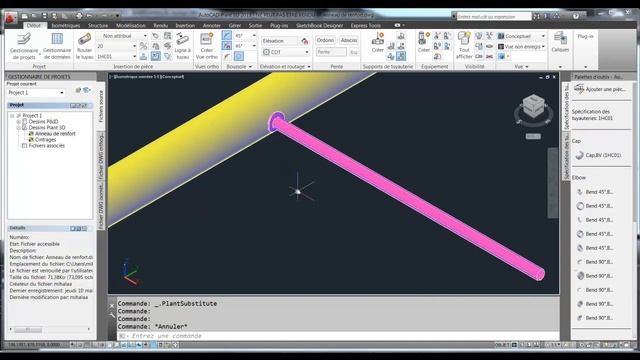The height and width of the screenshot is (360, 640).
Task: Click Créer in Équipement panel
Action: click(424, 43)
